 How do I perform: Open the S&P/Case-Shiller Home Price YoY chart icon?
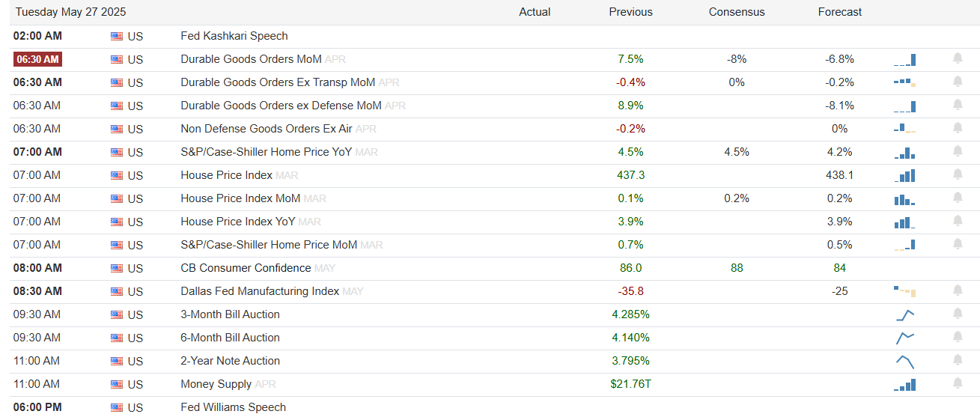click(x=904, y=153)
